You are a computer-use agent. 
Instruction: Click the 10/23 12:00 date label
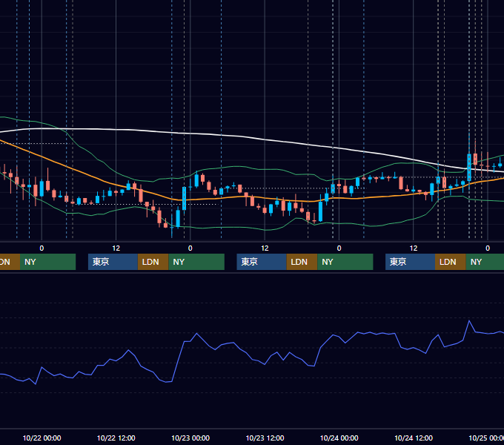pyautogui.click(x=265, y=438)
